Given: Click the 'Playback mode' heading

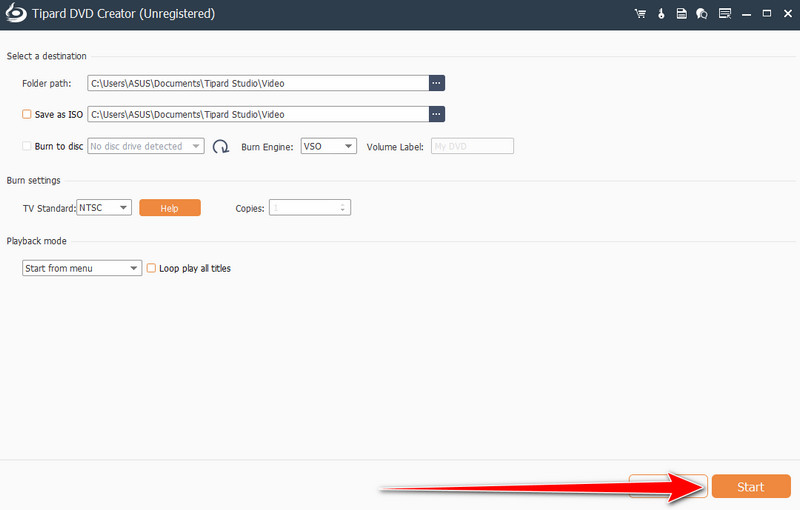Looking at the screenshot, I should pos(36,241).
